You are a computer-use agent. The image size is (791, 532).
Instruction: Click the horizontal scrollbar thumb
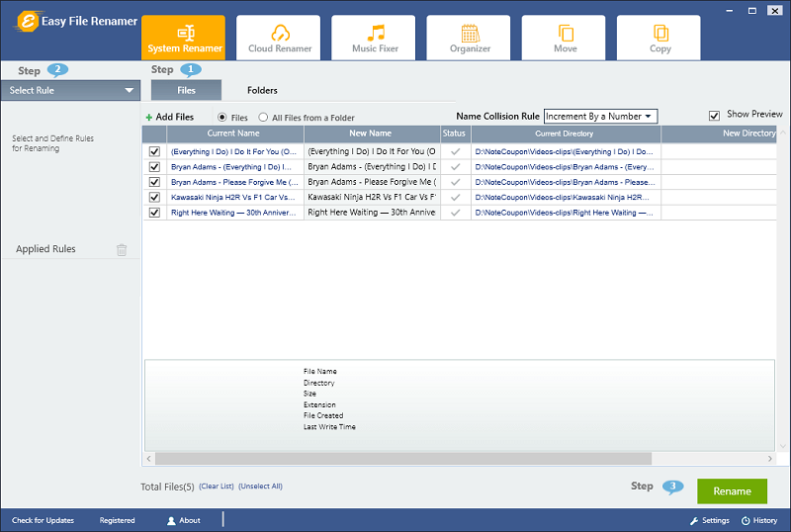tap(403, 458)
